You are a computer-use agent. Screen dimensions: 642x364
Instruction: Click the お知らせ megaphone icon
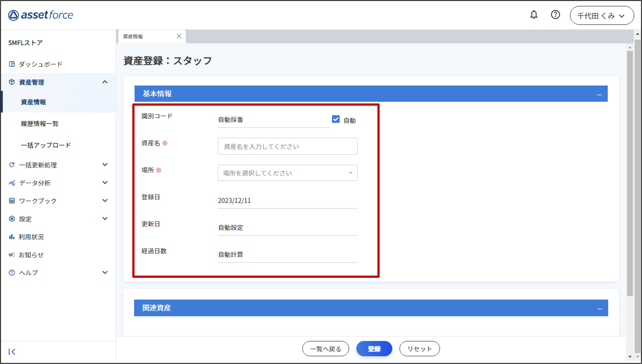(x=12, y=255)
